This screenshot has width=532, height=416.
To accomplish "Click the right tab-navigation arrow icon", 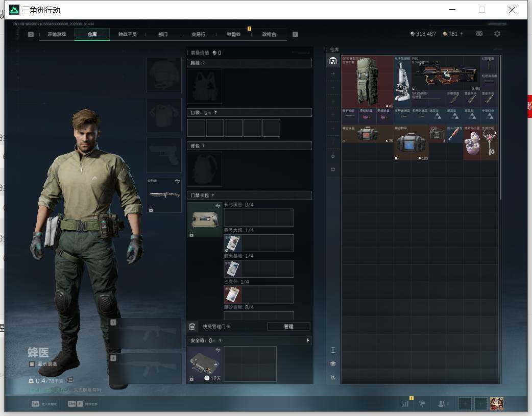I will pos(295,34).
